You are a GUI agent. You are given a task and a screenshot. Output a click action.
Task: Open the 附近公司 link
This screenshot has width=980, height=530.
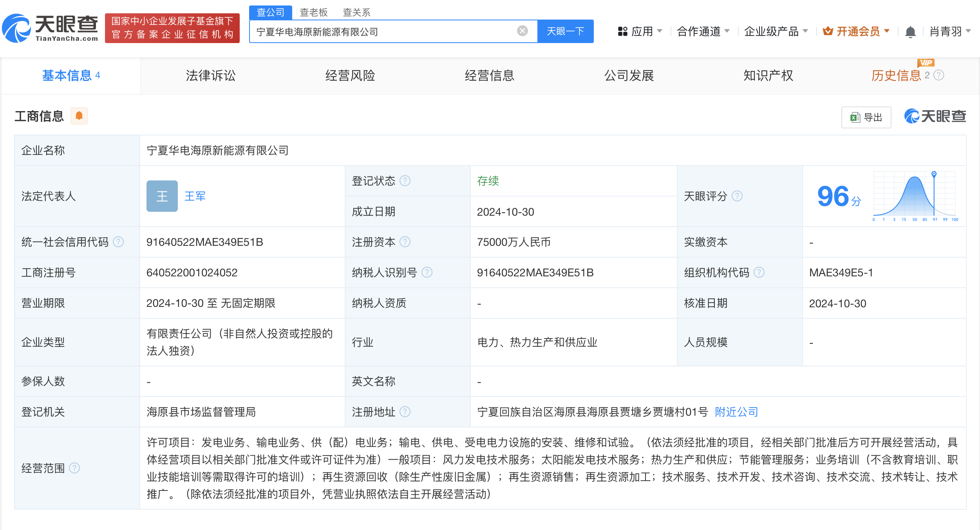click(x=736, y=412)
